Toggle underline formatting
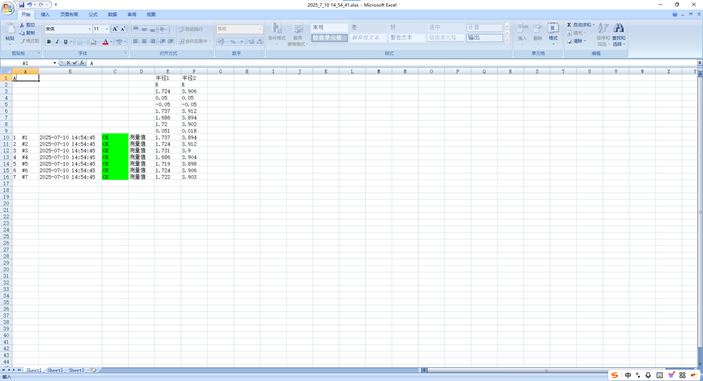 point(65,42)
